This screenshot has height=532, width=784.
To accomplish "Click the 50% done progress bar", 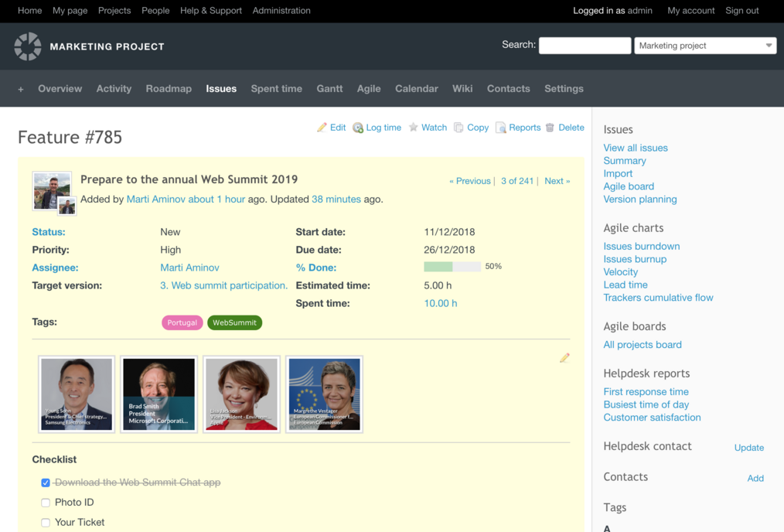I will click(452, 267).
